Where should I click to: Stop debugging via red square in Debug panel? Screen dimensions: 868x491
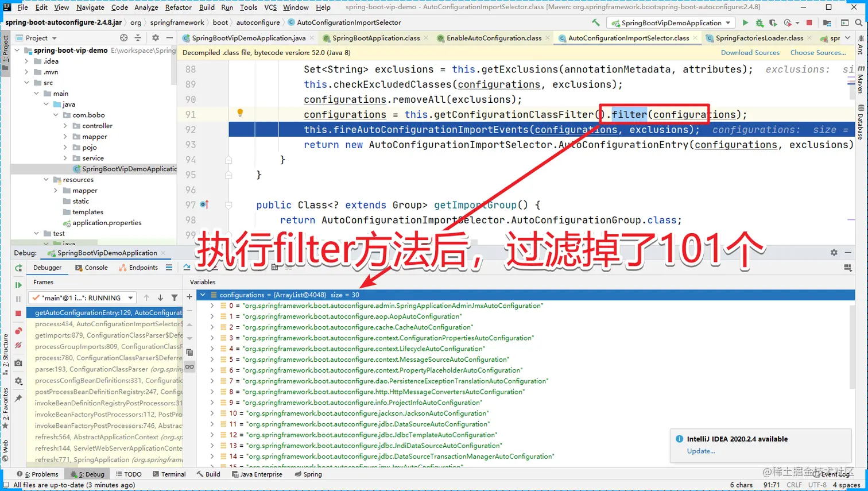pyautogui.click(x=18, y=313)
